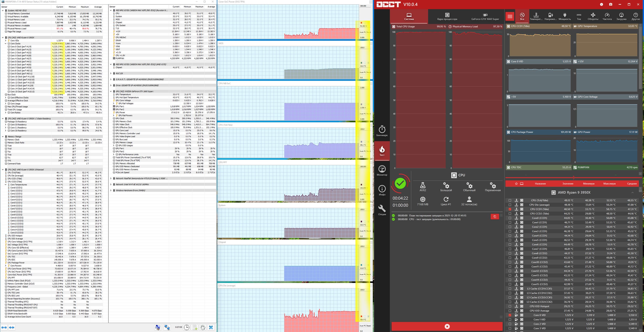Open OCCT Benchmark section in sidebar
Screen dimensions: 644x332
click(x=382, y=131)
